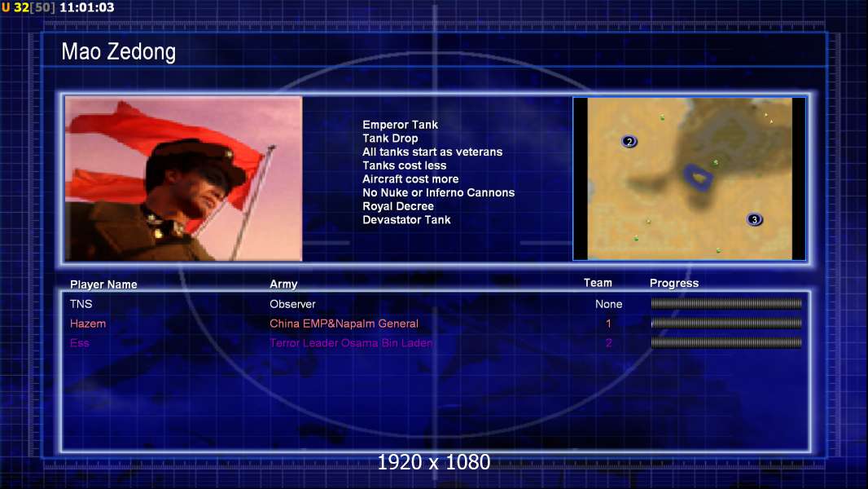Click Terror Leader Osama Bin Laden army
The image size is (868, 489).
pyautogui.click(x=351, y=343)
